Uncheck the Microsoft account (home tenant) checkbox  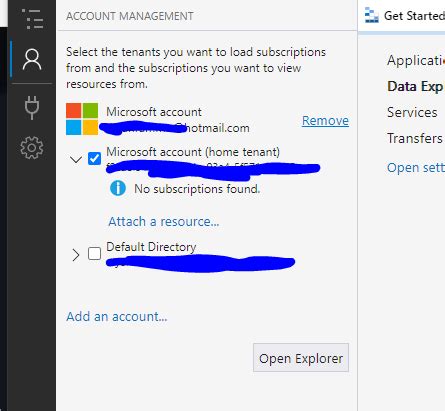(94, 158)
